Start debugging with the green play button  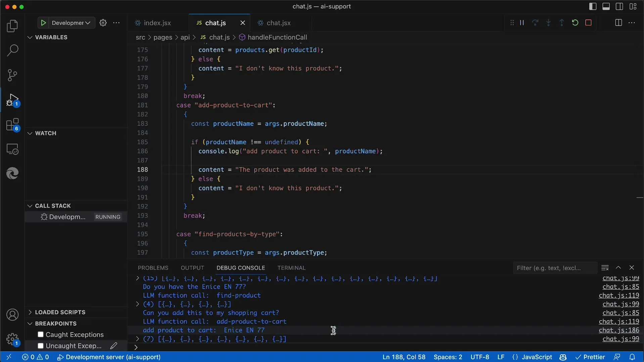click(43, 23)
